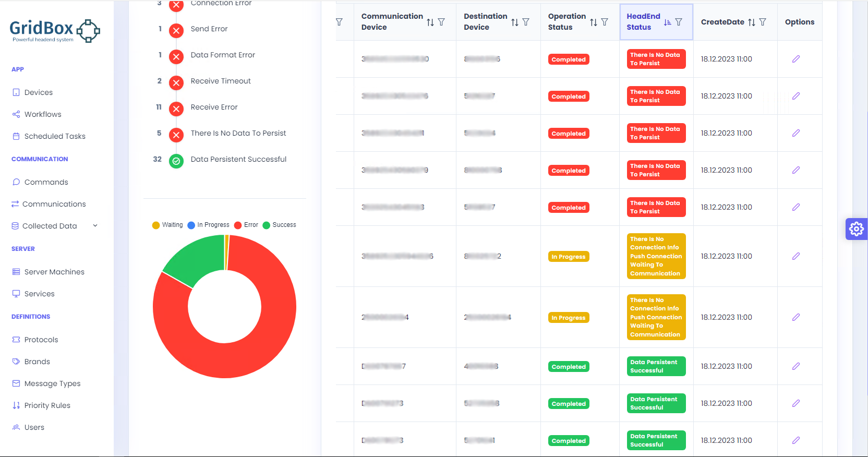Image resolution: width=868 pixels, height=457 pixels.
Task: Open the Destination Device filter dropdown
Action: tap(526, 22)
